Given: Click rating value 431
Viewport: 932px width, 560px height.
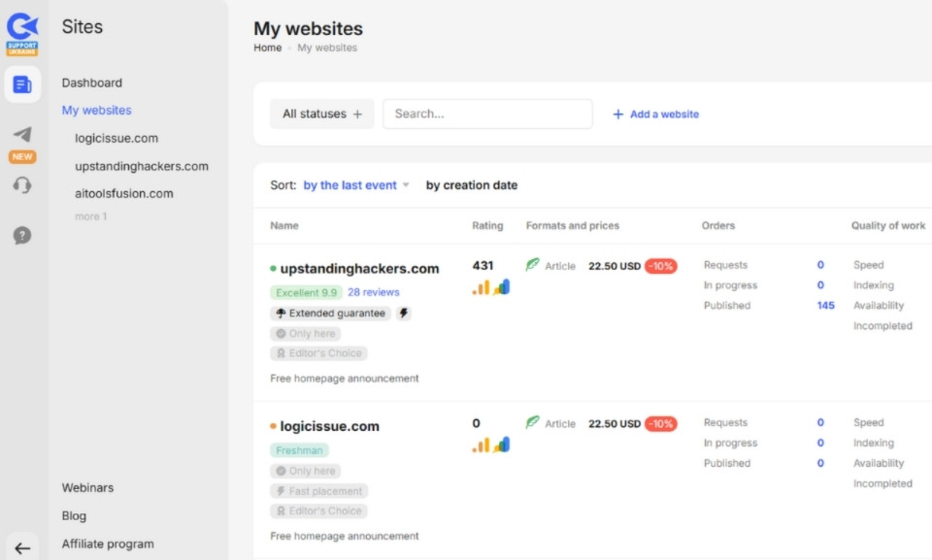Looking at the screenshot, I should pos(483,266).
